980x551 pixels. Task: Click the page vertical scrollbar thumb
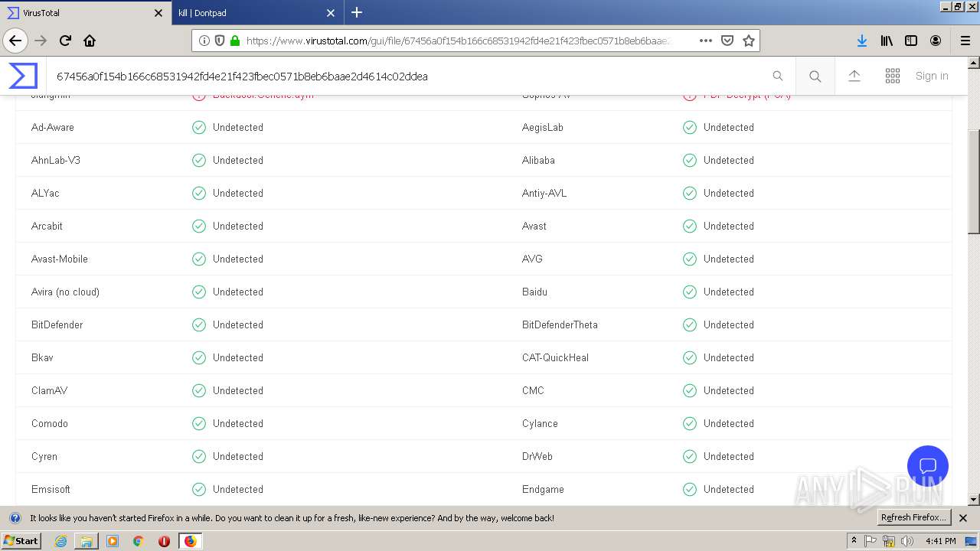pyautogui.click(x=974, y=181)
